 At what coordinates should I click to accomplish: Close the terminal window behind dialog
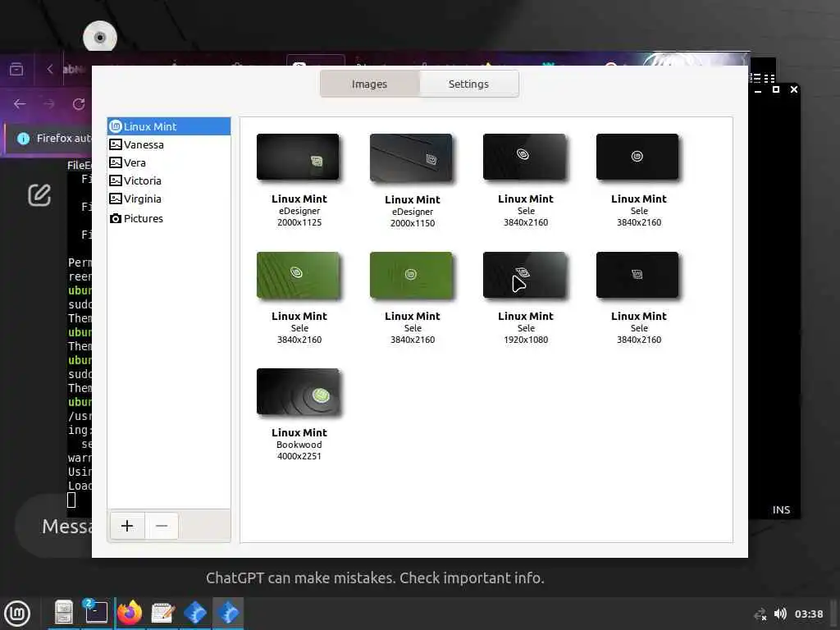[794, 89]
